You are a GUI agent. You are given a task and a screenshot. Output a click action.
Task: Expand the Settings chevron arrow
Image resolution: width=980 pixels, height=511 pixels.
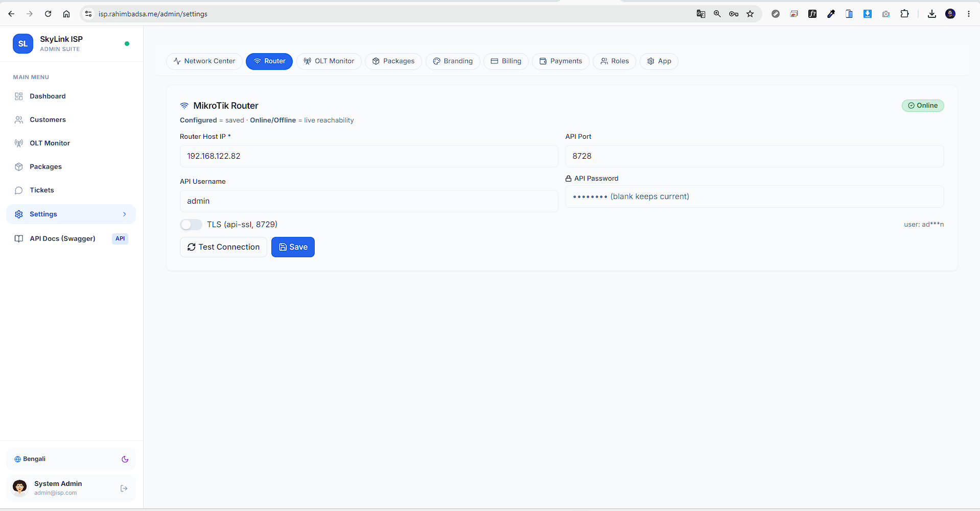pos(125,214)
